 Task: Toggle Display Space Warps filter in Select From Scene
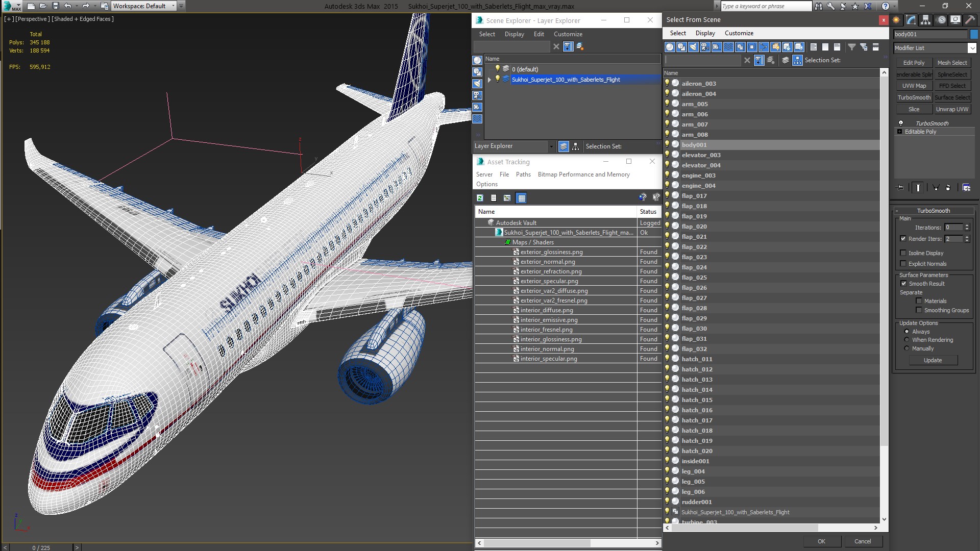click(x=728, y=47)
